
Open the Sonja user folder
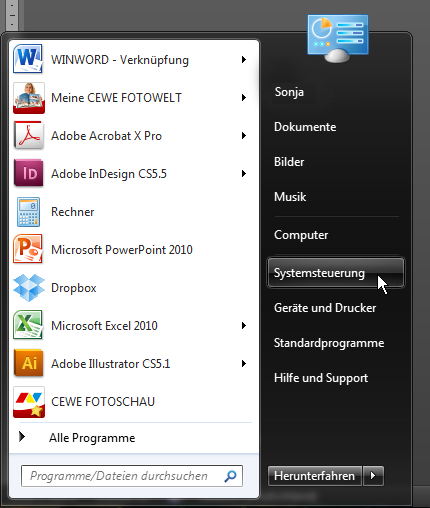(289, 92)
